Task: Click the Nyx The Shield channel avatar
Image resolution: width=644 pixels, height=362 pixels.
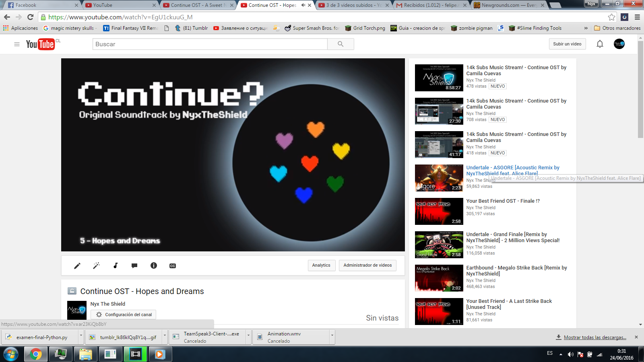Action: coord(77,310)
